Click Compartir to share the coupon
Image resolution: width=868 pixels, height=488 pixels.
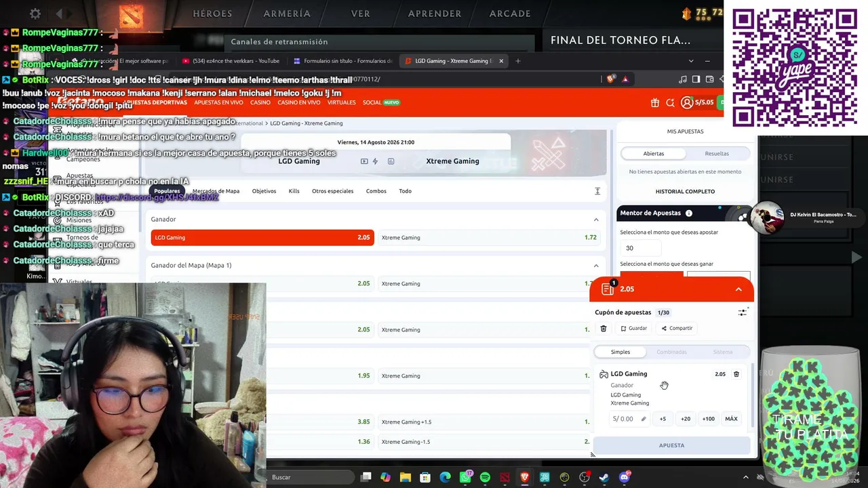pyautogui.click(x=677, y=329)
